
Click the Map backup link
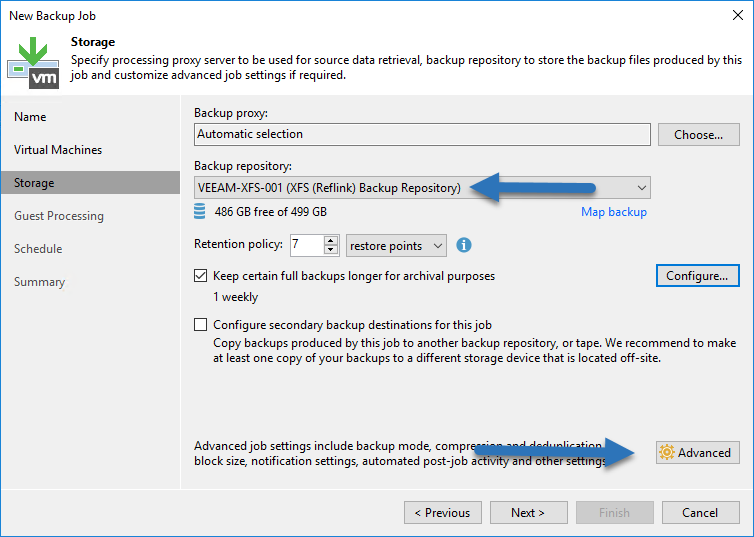click(614, 212)
